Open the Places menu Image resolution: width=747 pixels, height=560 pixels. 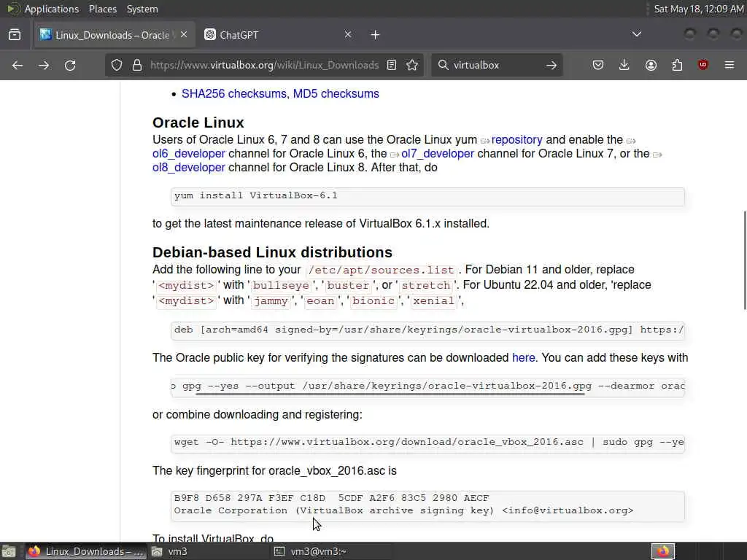click(103, 9)
